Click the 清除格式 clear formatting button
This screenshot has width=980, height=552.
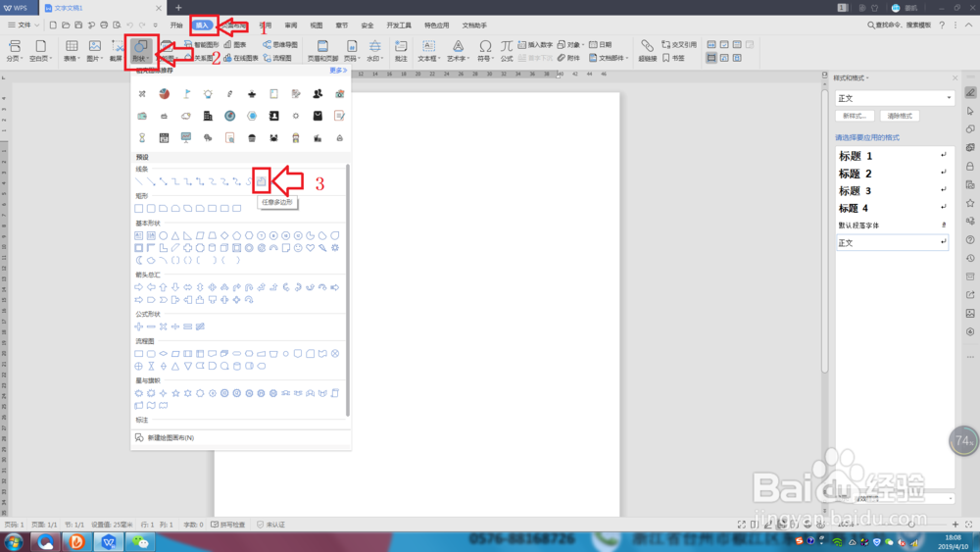click(900, 116)
